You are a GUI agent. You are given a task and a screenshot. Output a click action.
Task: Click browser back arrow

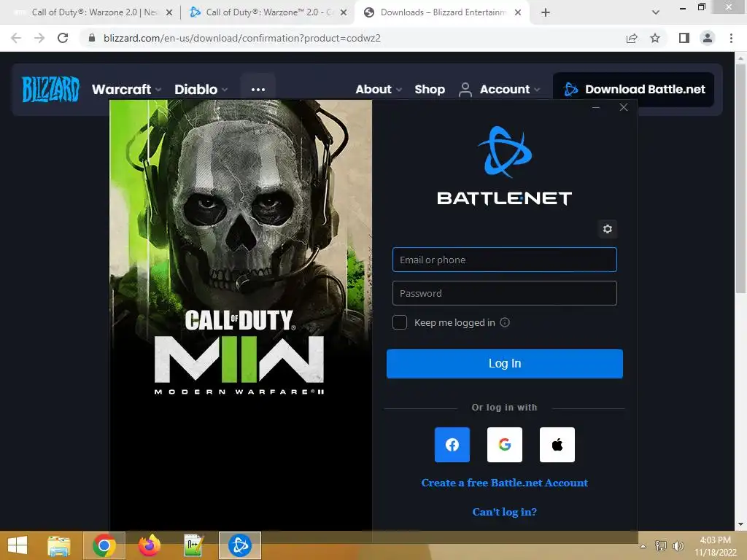point(16,38)
